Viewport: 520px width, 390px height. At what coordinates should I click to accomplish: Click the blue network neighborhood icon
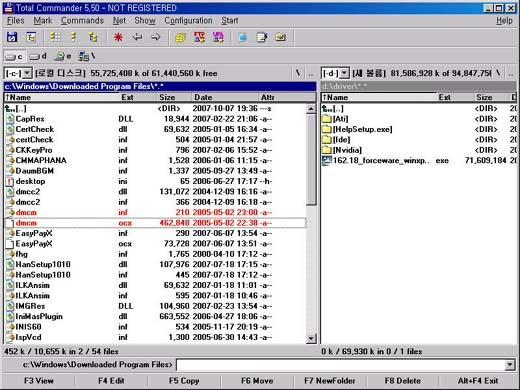click(243, 37)
